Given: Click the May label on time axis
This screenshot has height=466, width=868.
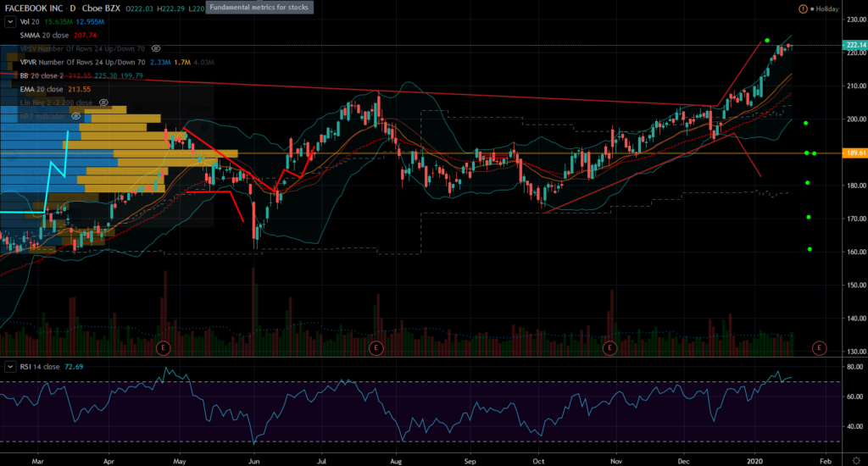Looking at the screenshot, I should 180,461.
